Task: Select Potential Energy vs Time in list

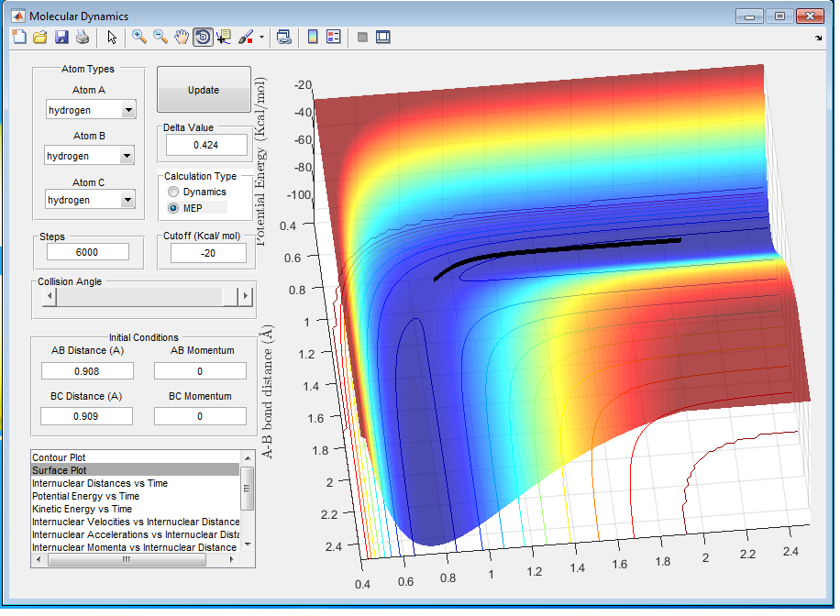Action: click(85, 496)
